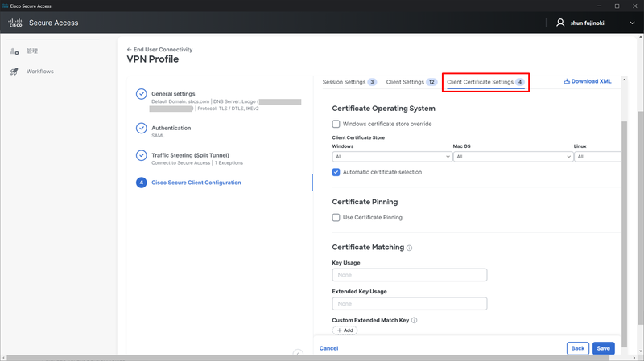Click the Traffic Steering checkmark step icon
The width and height of the screenshot is (644, 361).
(x=142, y=155)
